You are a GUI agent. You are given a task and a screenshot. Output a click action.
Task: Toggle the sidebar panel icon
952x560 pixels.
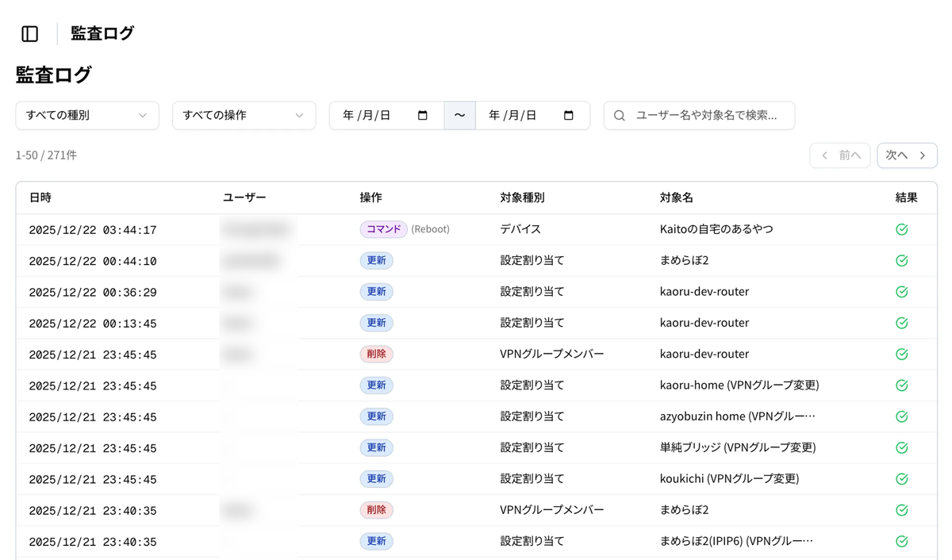coord(30,33)
